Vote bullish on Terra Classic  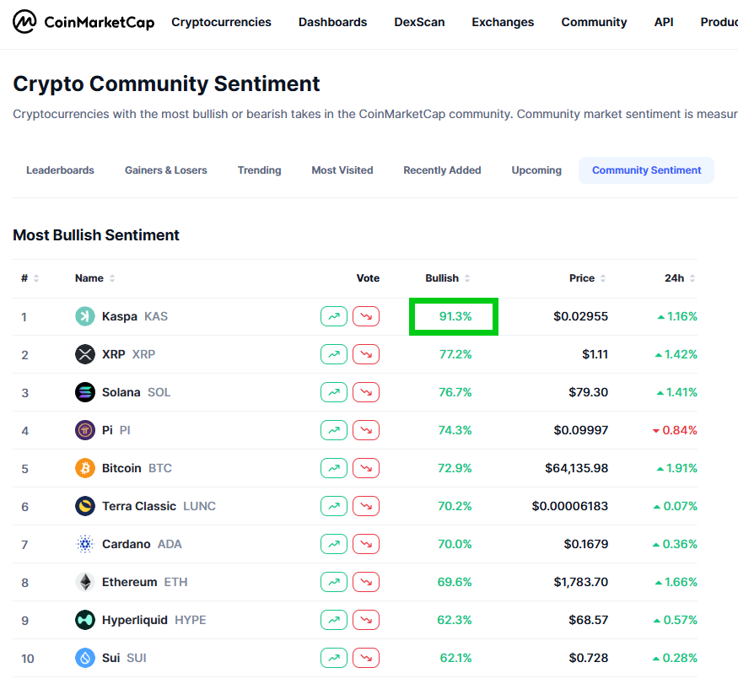(334, 506)
